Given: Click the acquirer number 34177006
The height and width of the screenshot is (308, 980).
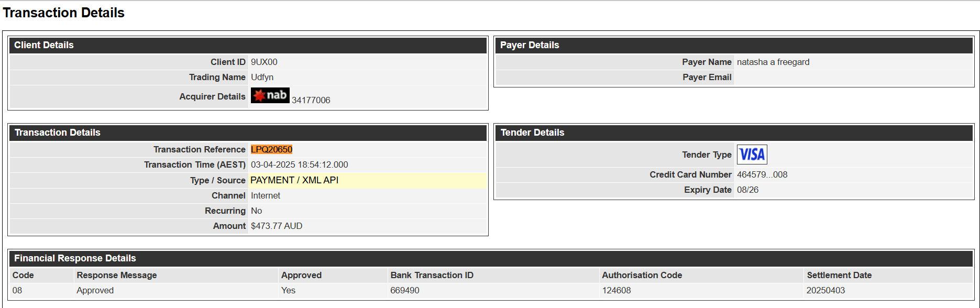Looking at the screenshot, I should coord(311,100).
